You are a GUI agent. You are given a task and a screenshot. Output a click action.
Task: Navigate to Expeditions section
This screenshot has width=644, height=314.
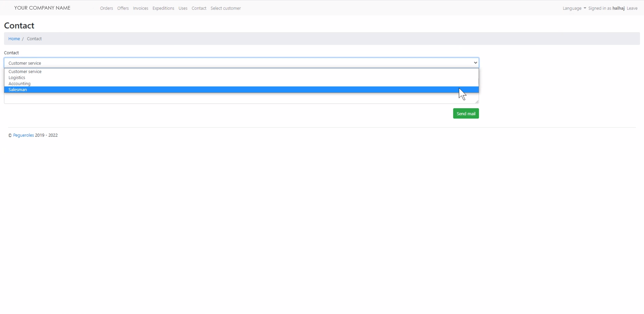click(x=163, y=8)
